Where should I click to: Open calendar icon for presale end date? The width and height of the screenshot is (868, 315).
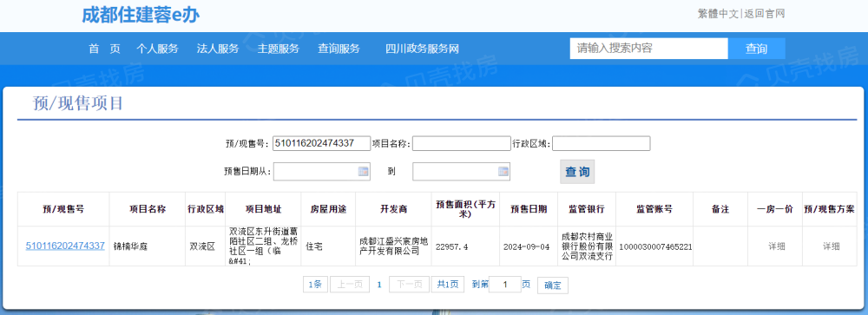(503, 172)
